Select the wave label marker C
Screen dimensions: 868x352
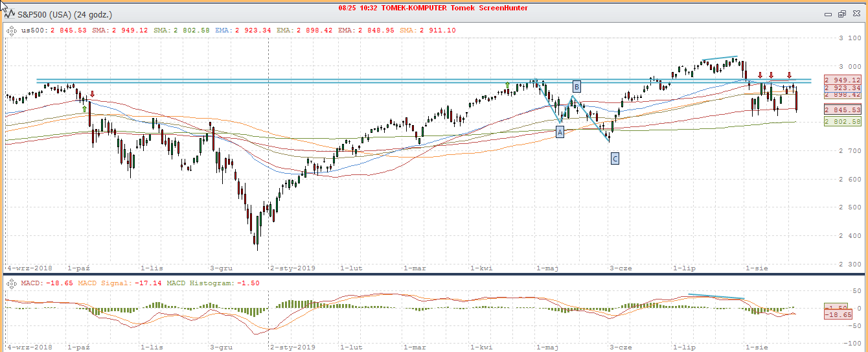pos(615,158)
